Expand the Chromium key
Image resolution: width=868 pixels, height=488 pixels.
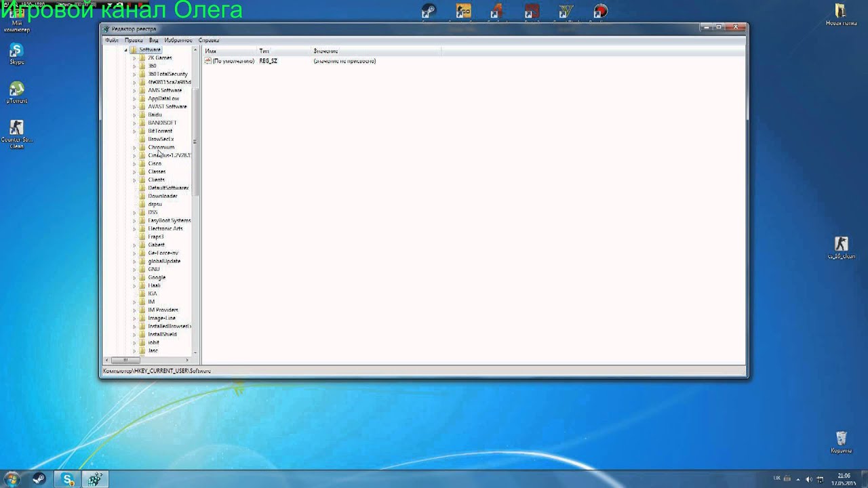point(134,147)
